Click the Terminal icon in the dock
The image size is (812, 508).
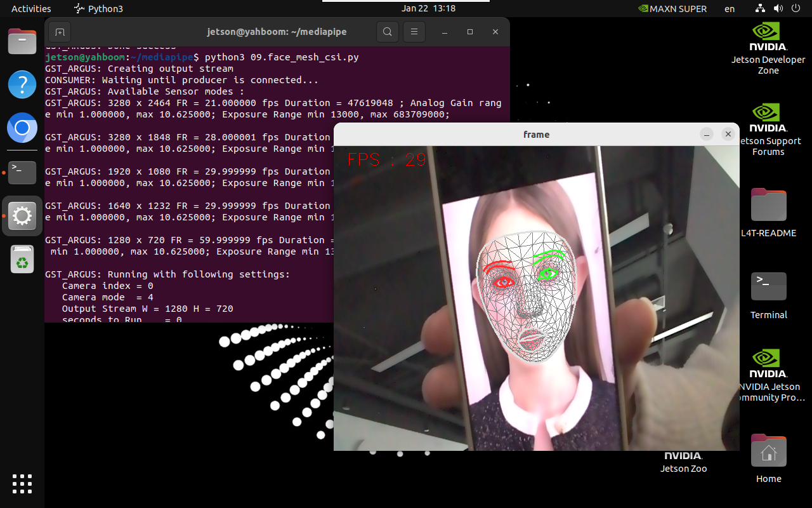22,173
